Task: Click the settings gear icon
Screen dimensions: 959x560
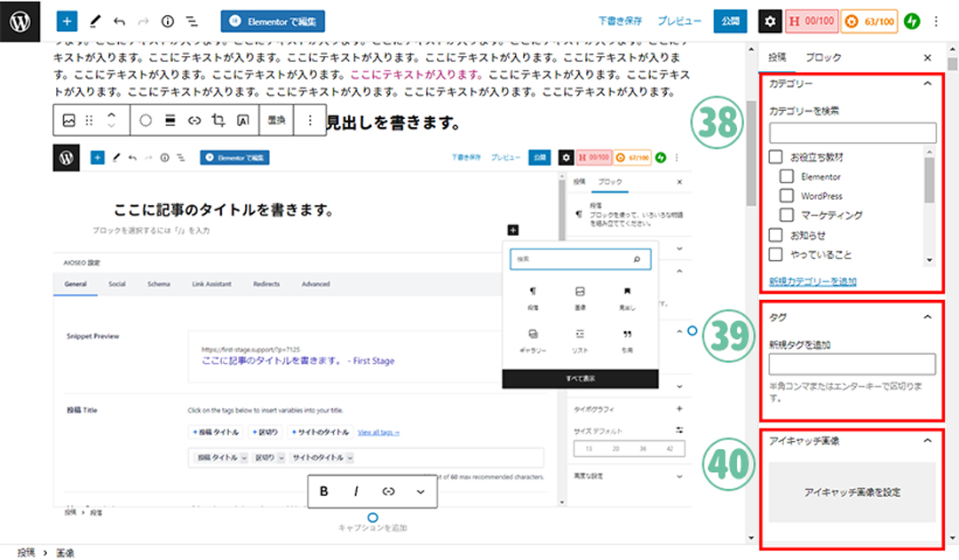Action: [x=770, y=20]
